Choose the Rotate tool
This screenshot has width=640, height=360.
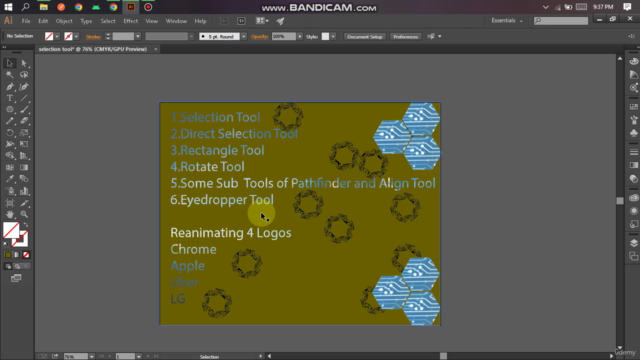[x=9, y=133]
